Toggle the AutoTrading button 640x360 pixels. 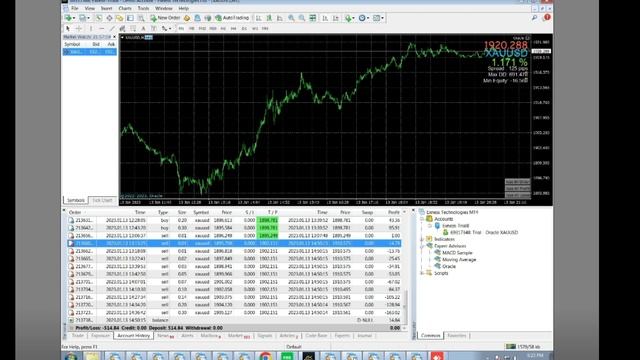232,18
